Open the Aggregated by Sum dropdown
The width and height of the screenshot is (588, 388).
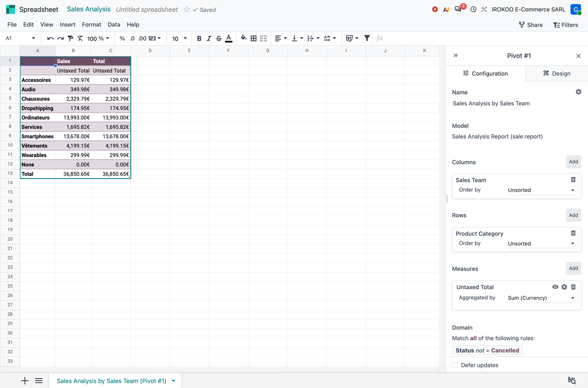541,298
